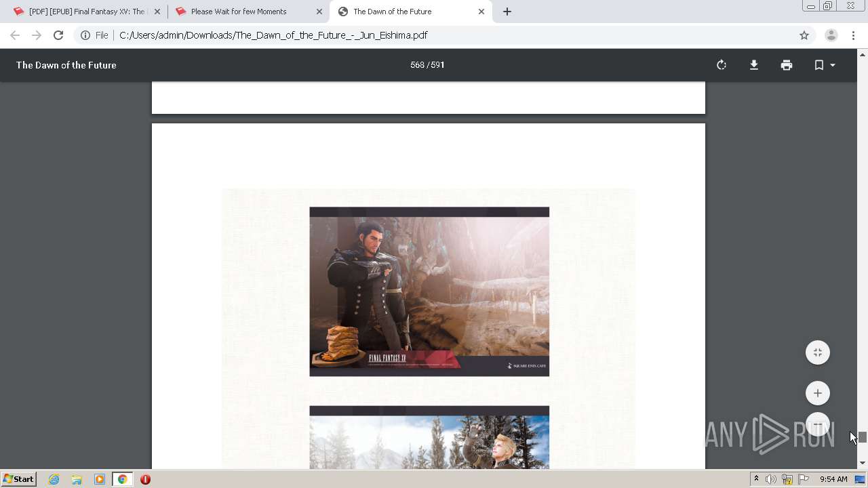Close the Please Wait for few Moments tab

319,12
